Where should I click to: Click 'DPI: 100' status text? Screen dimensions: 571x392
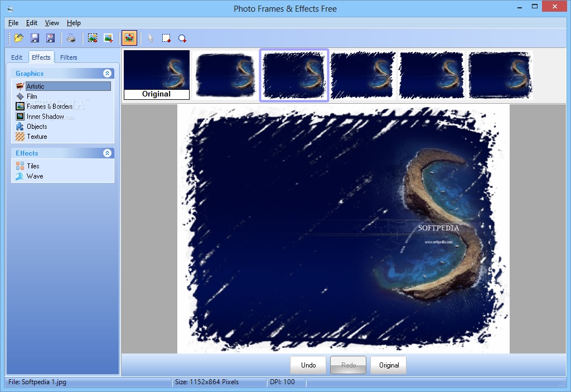282,382
